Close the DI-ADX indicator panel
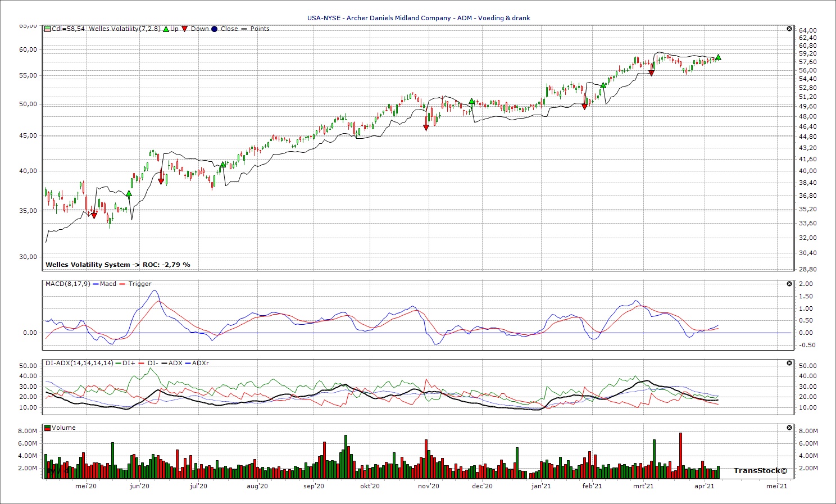Viewport: 836px width, 504px height. 789,363
